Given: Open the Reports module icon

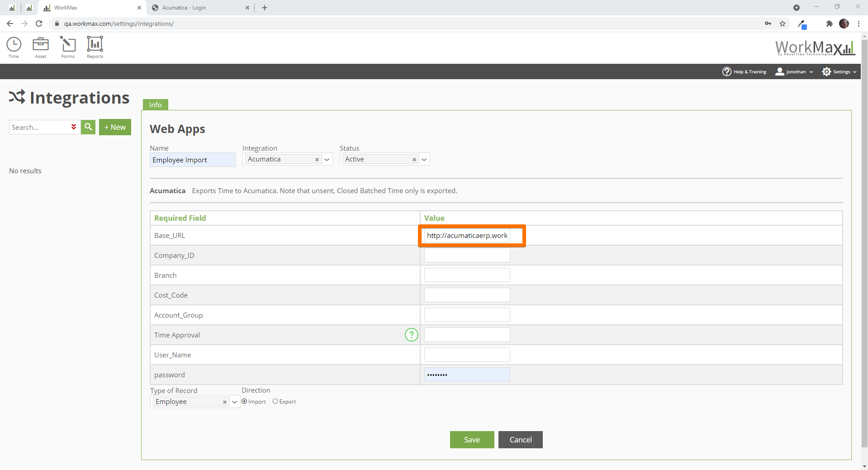Looking at the screenshot, I should 95,47.
